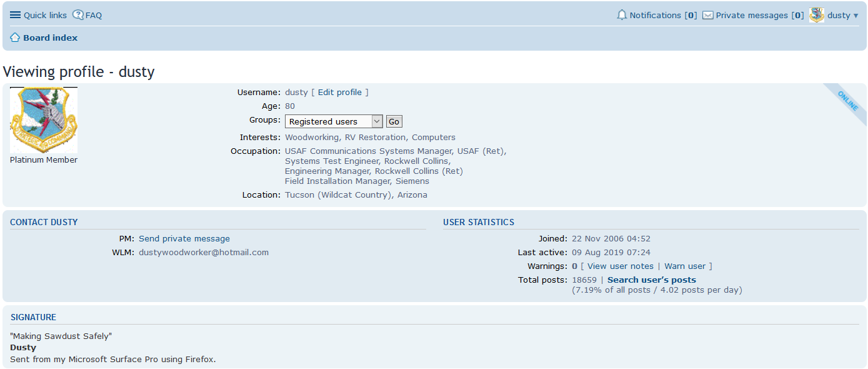Click the Warn user link
Screen dimensions: 868x369
(x=686, y=266)
